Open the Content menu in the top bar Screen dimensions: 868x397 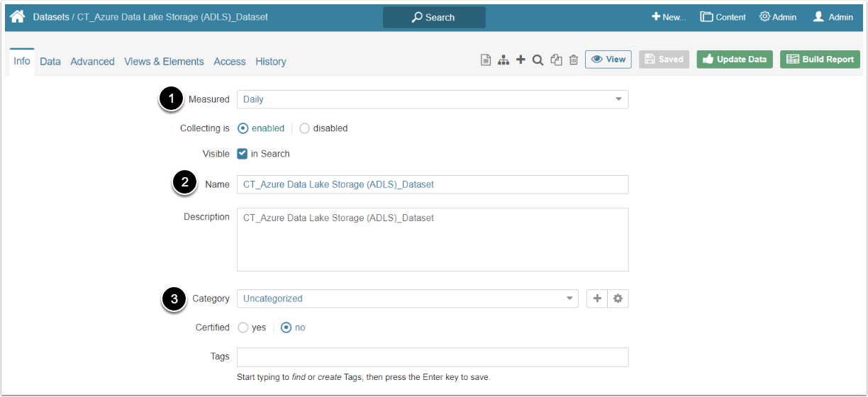723,17
